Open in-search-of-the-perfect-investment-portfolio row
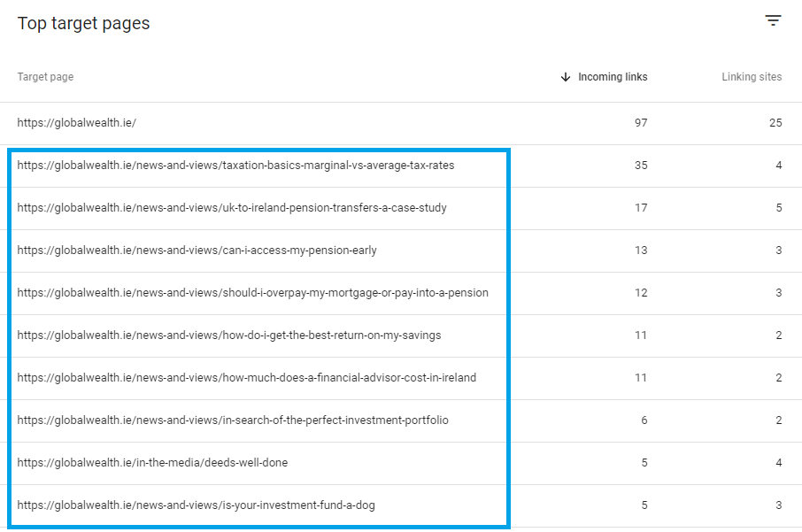This screenshot has height=532, width=802. (233, 420)
